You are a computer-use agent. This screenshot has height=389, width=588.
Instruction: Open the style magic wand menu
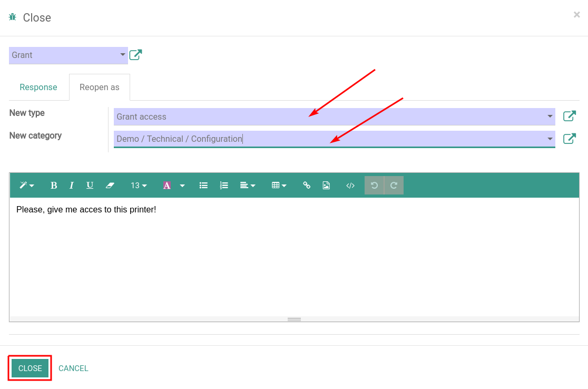(x=27, y=186)
